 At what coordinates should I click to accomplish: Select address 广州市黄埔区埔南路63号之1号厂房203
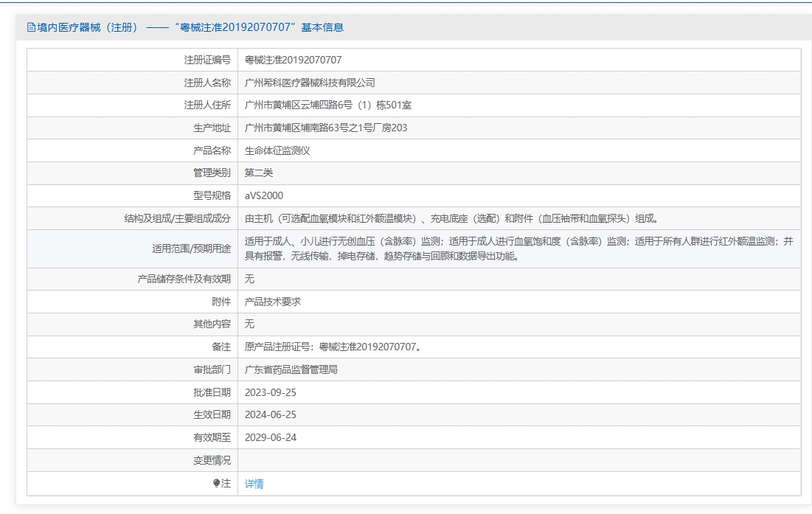(326, 128)
